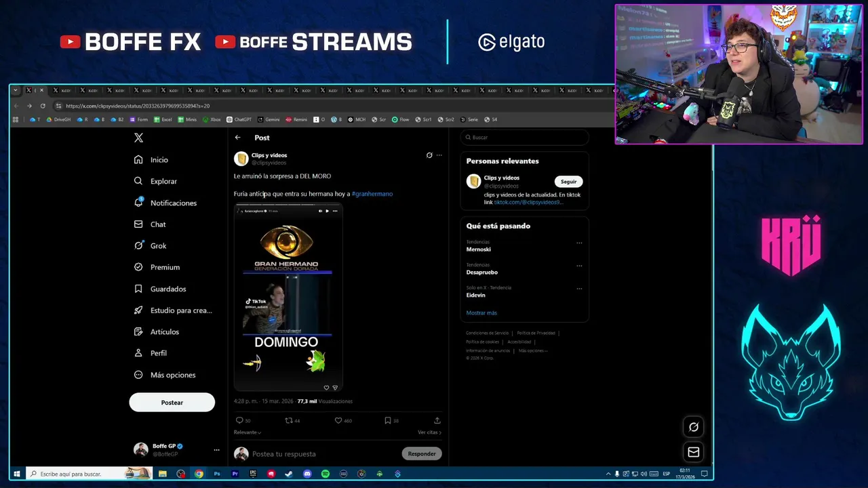Screen dimensions: 868x488
Task: Open the tiktok.com/@clipsyvideos link
Action: (x=528, y=202)
